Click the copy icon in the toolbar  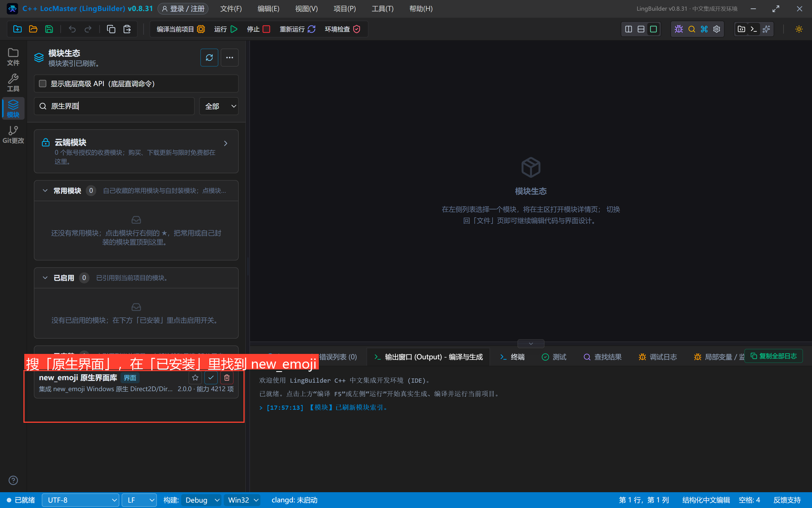111,29
